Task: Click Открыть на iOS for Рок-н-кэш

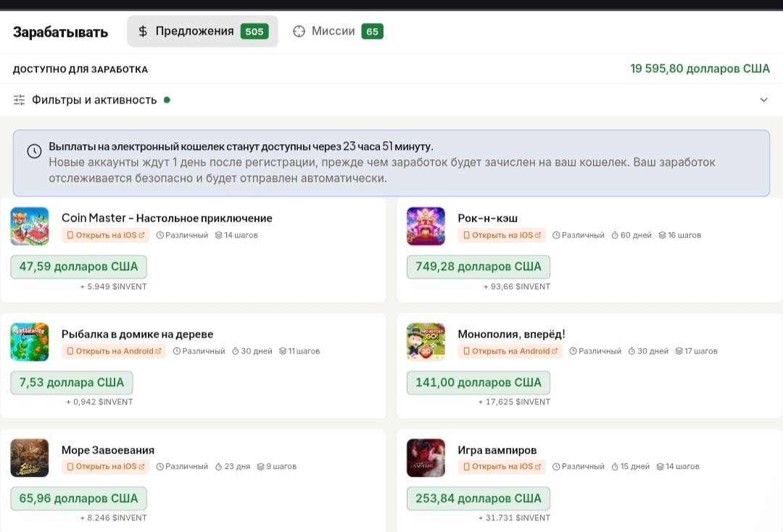Action: coord(502,235)
